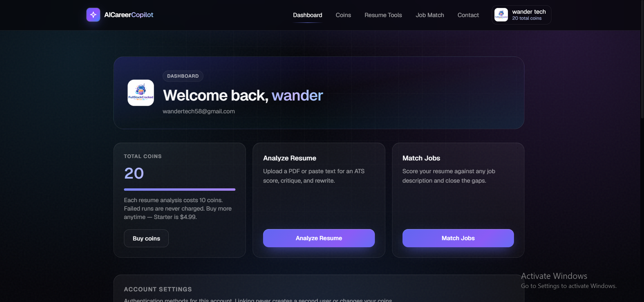
Task: Open the Contact nav link
Action: pyautogui.click(x=468, y=15)
